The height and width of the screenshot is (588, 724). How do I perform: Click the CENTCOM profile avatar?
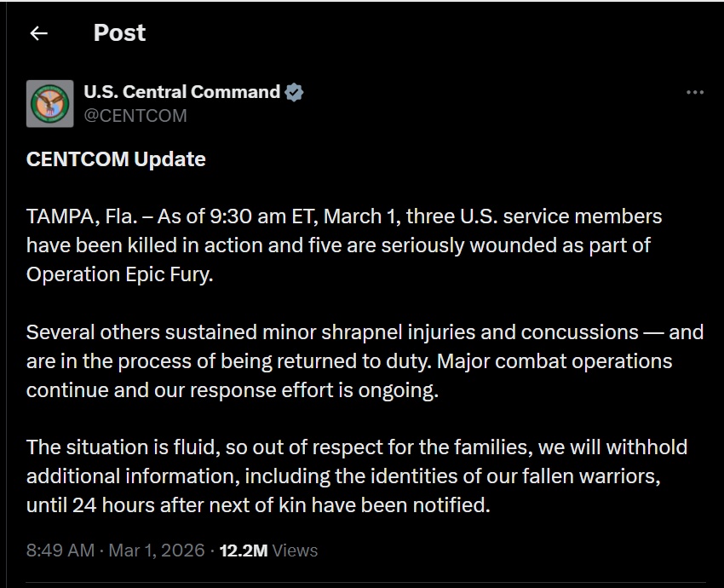click(50, 103)
